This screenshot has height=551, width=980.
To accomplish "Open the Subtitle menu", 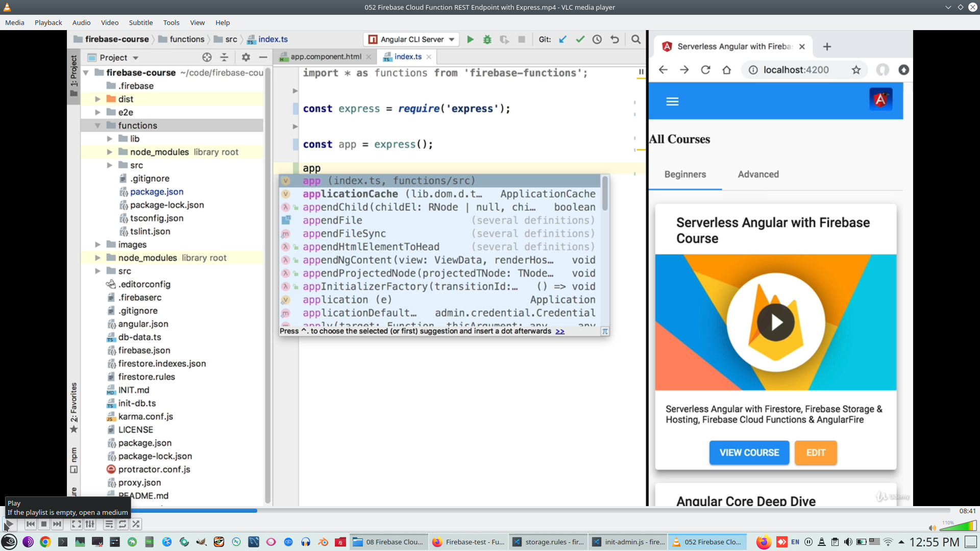I will click(x=140, y=22).
